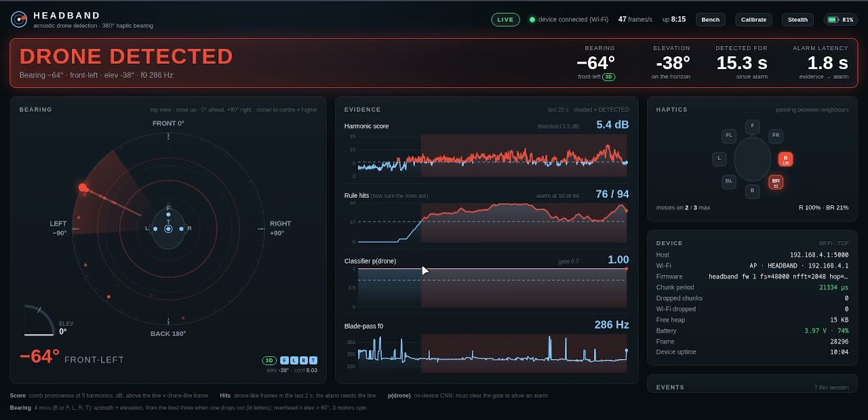Viewport: 868px width, 420px height.
Task: Click the Firmware version string
Action: pyautogui.click(x=778, y=276)
